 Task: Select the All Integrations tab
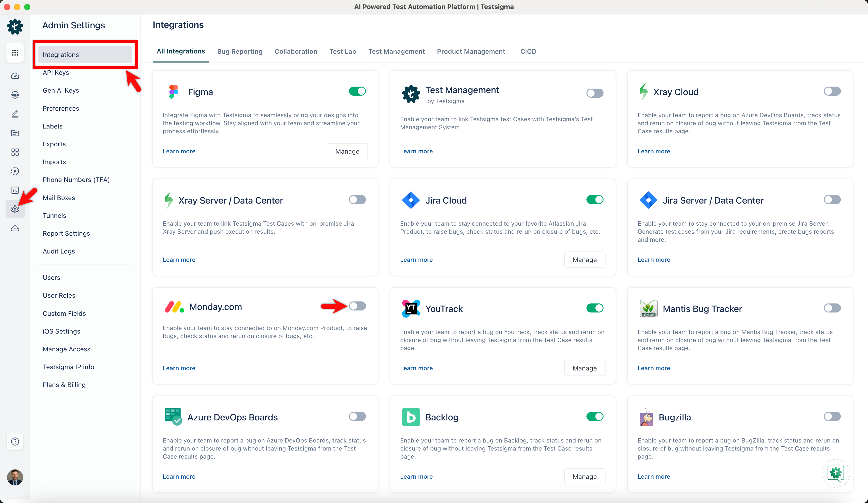(181, 51)
